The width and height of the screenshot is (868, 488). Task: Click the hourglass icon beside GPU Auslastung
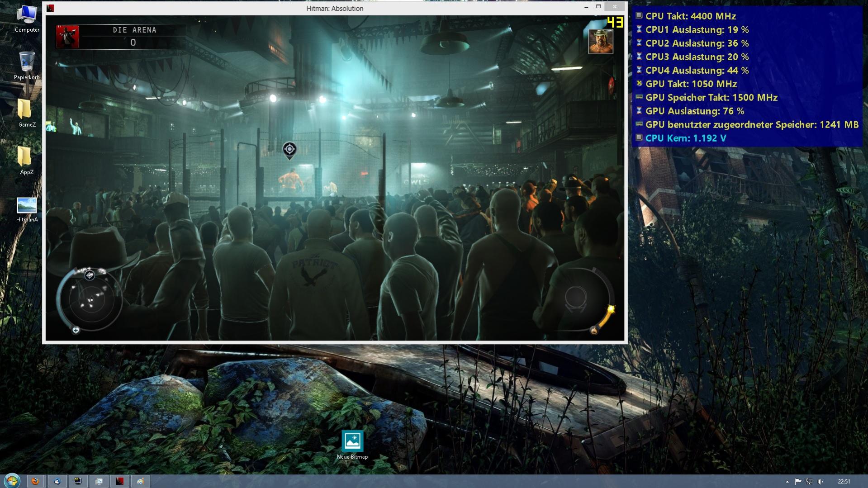[639, 110]
